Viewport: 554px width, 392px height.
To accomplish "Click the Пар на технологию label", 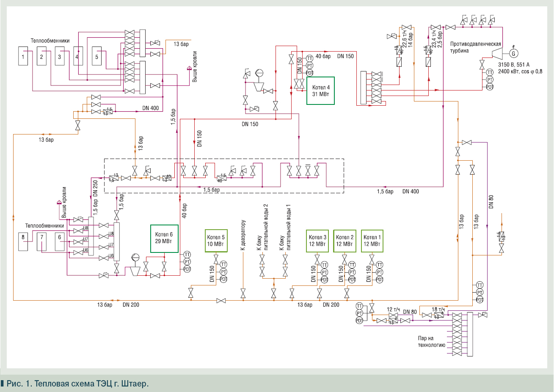I will coord(431,342).
